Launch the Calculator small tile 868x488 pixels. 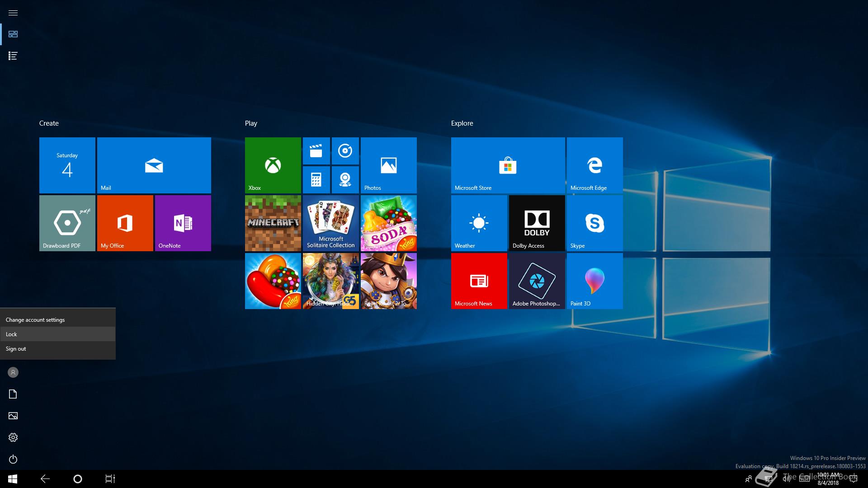tap(316, 180)
